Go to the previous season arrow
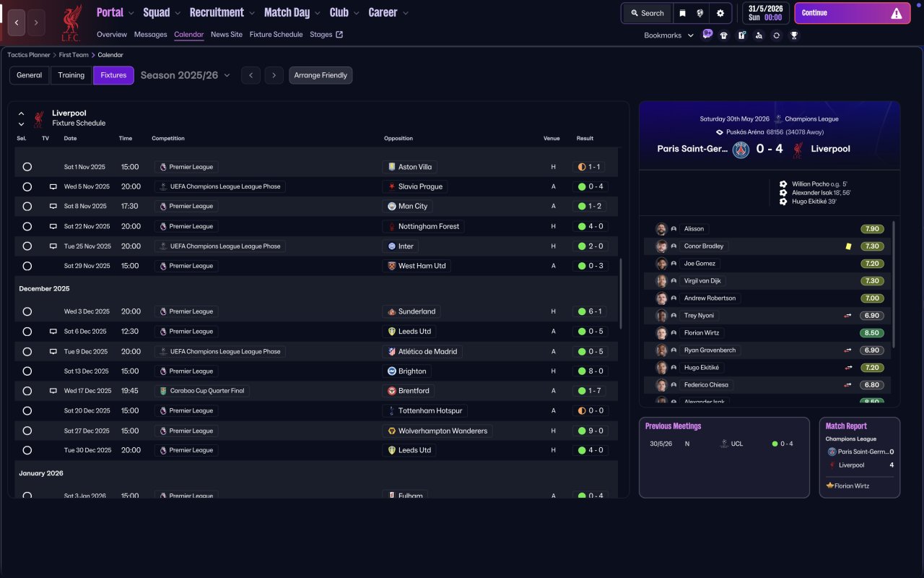Screen dimensions: 924x578 [250, 75]
